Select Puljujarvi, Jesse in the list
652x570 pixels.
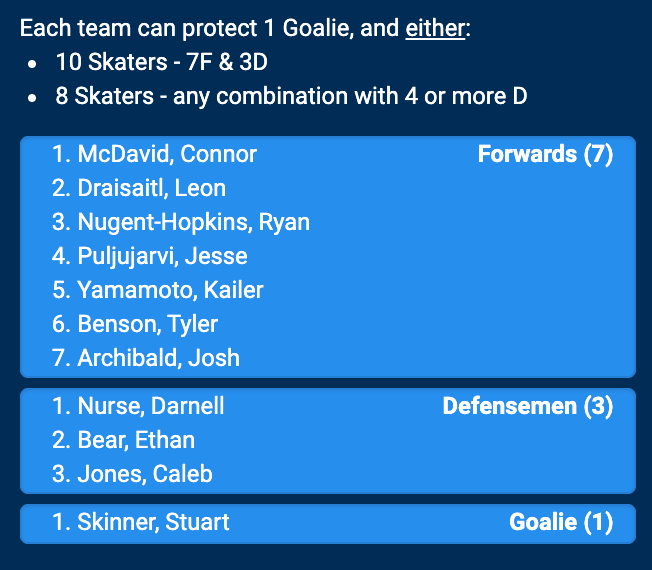click(x=162, y=256)
